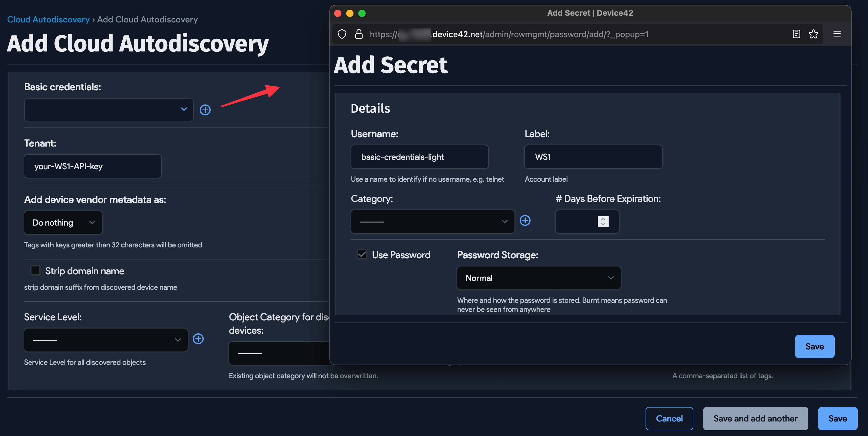Uncheck the Use Password checkbox
Viewport: 868px width, 436px height.
pos(362,255)
